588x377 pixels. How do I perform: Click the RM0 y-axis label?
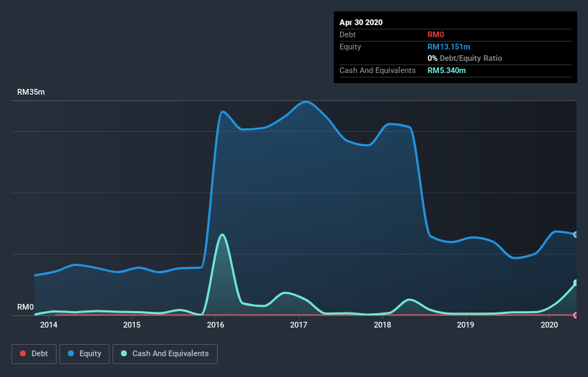(26, 307)
